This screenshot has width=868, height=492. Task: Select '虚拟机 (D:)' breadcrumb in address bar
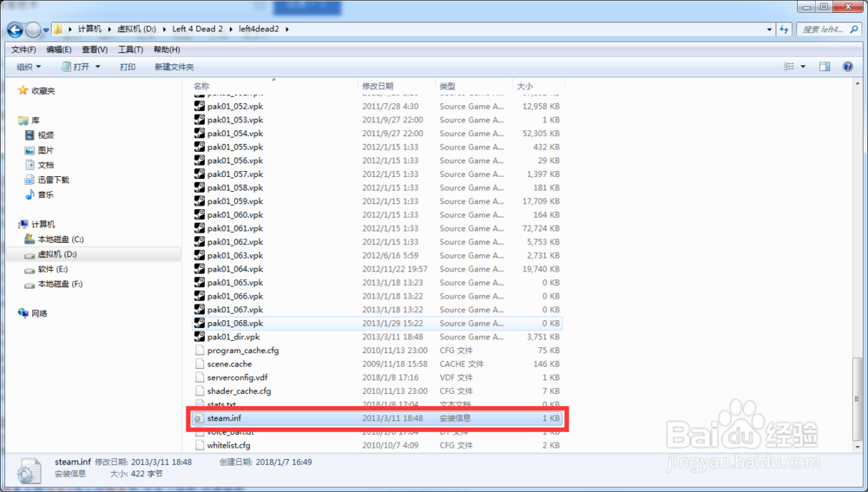pyautogui.click(x=136, y=29)
